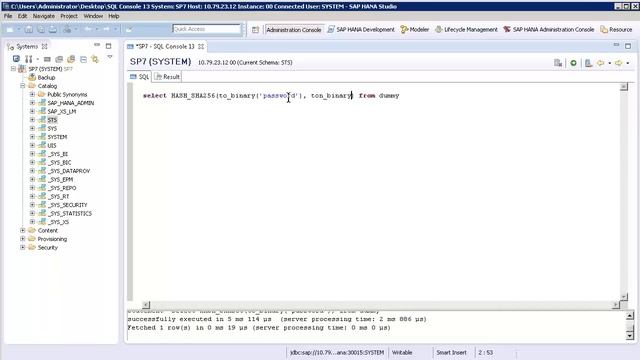Click the icon right of green Execute
The height and width of the screenshot is (360, 640).
pos(588,63)
